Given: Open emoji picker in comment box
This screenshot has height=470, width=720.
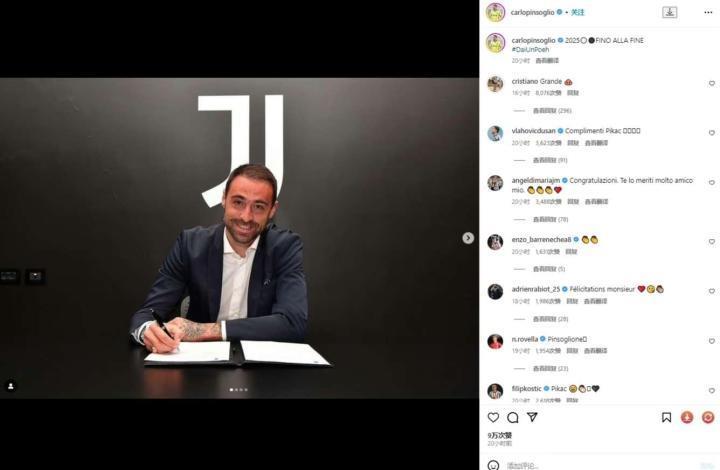Looking at the screenshot, I should [493, 465].
